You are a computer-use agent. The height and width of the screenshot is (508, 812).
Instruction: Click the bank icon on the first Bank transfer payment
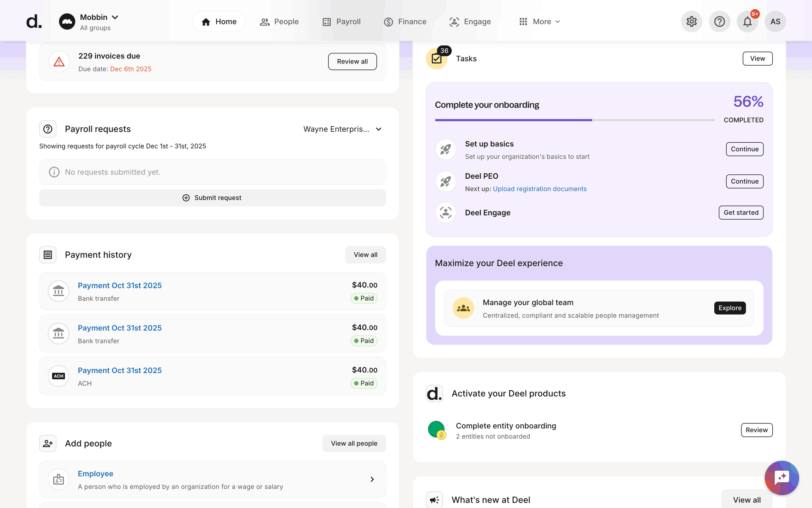pyautogui.click(x=58, y=291)
